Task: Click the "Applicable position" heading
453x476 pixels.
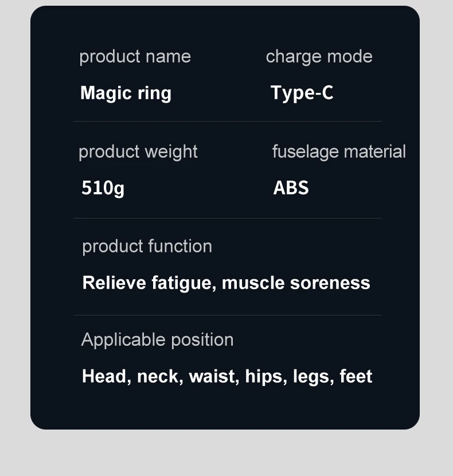Action: [x=157, y=340]
